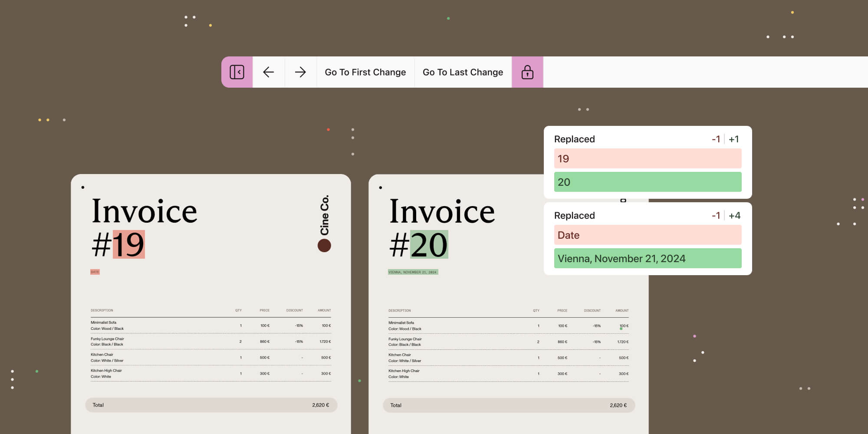Click Go To First Change

[x=365, y=72]
